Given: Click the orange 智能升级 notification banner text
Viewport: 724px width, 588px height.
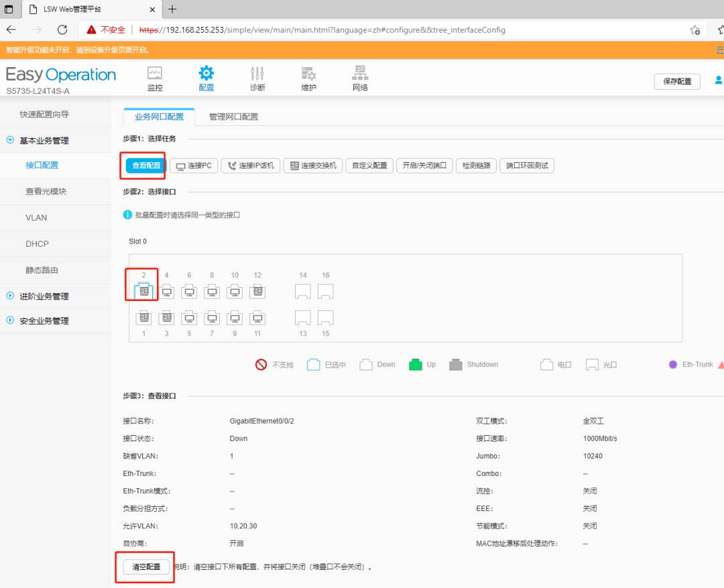Looking at the screenshot, I should (78, 50).
